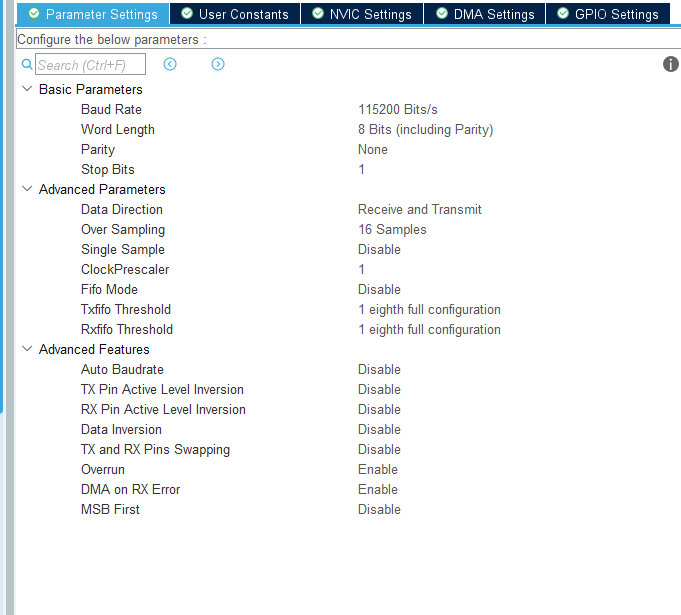Open the GPIO Settings tab

pos(608,14)
